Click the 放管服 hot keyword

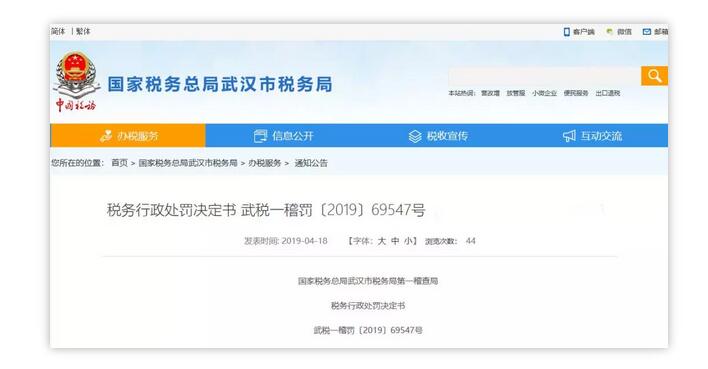tap(516, 93)
